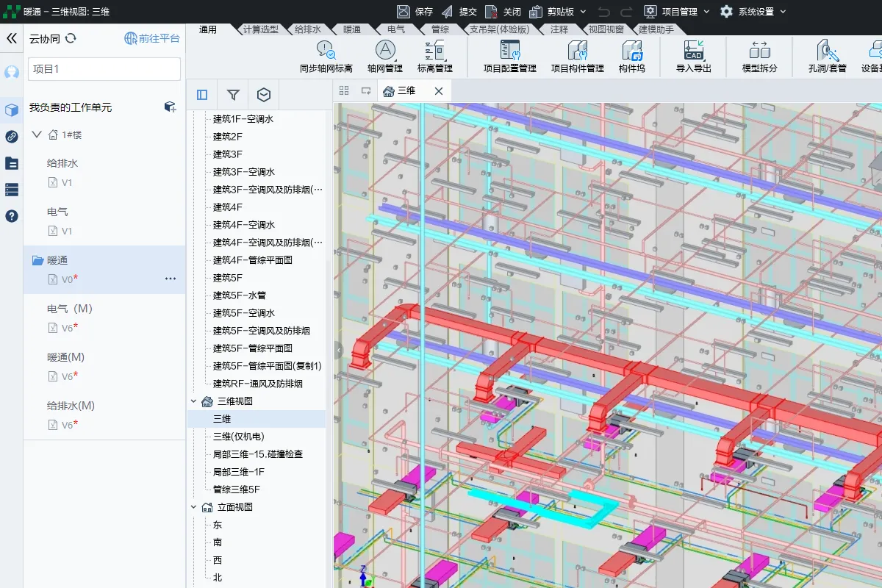Switch to the 暖通 ribbon tab
Image resolution: width=882 pixels, height=588 pixels.
click(x=351, y=30)
